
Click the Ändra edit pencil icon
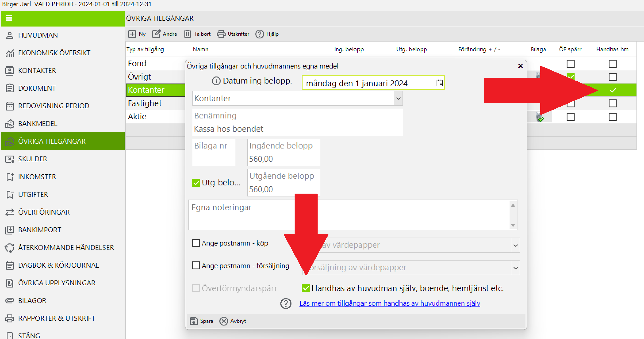coord(156,34)
